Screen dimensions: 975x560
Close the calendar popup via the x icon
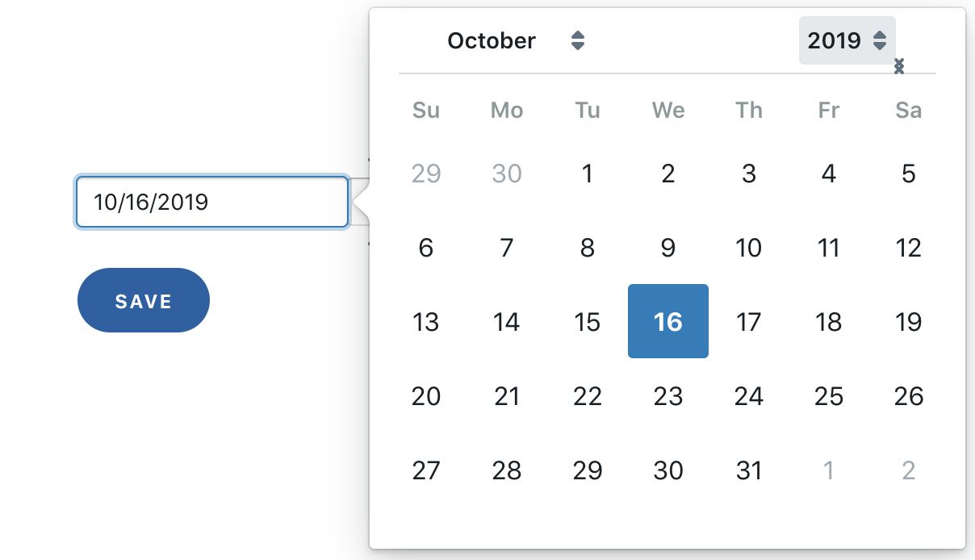(x=898, y=67)
